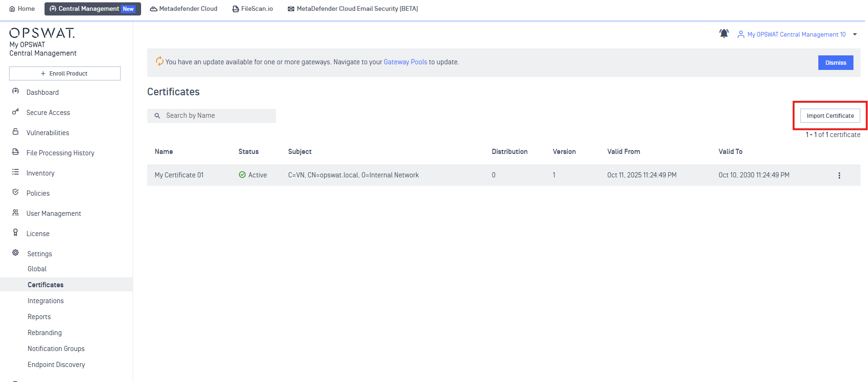Viewport: 868px width, 382px height.
Task: Open My OPSWAT Central Management 10 account menu
Action: 796,34
